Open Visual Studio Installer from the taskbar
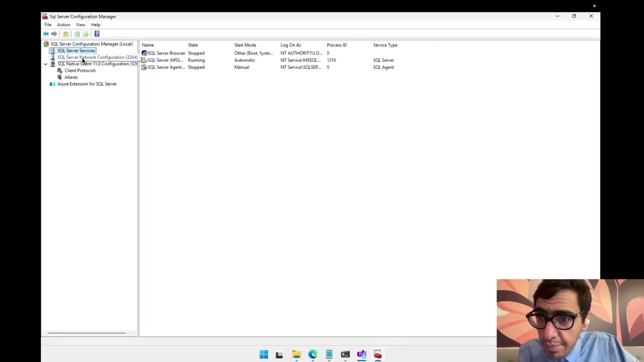 [361, 354]
